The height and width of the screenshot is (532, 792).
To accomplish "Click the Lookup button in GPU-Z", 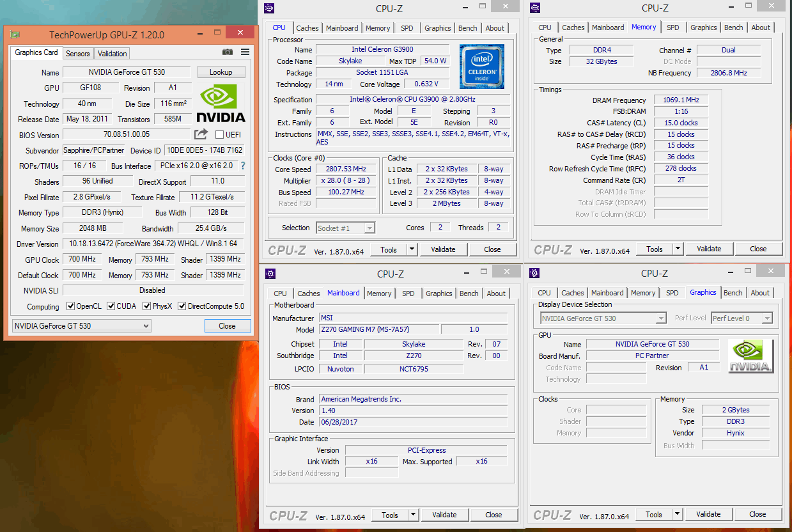I will [x=221, y=72].
